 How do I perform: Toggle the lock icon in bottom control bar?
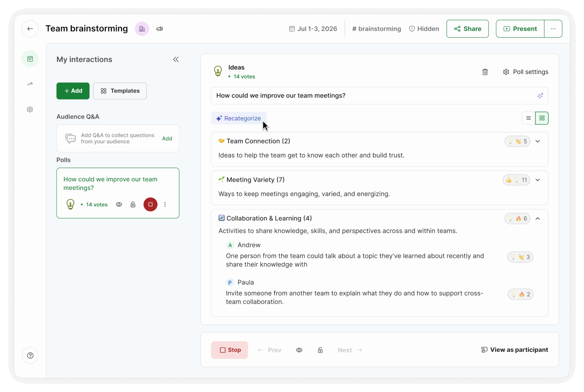tap(320, 350)
